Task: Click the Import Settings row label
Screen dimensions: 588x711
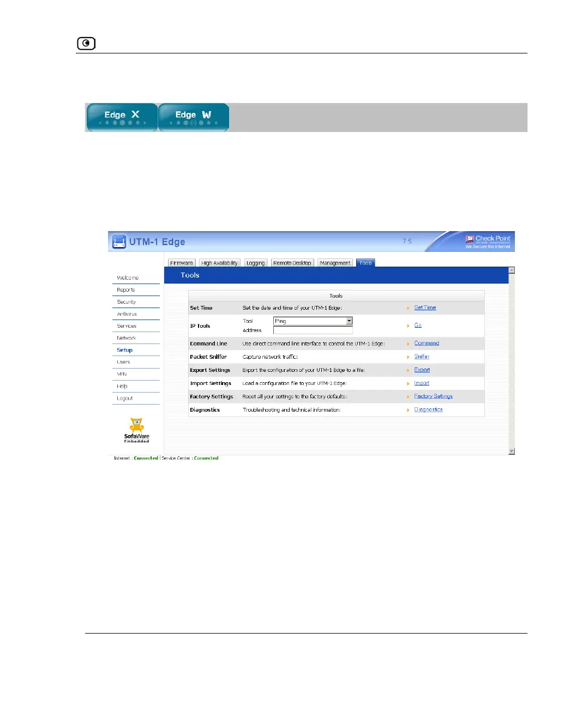Action: [x=211, y=383]
